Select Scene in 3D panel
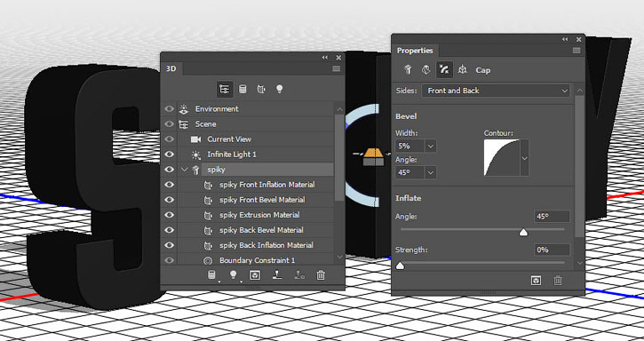This screenshot has height=341, width=644. tap(205, 124)
